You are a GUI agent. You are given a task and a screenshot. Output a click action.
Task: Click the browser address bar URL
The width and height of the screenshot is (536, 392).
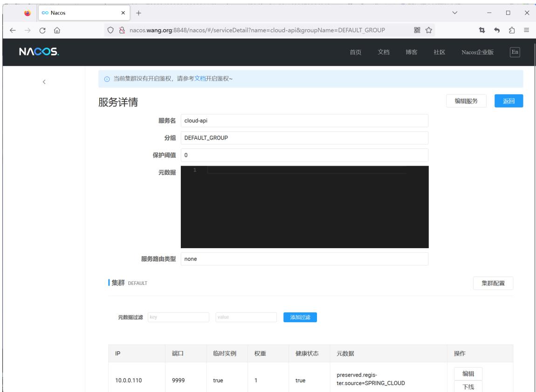[x=257, y=30]
